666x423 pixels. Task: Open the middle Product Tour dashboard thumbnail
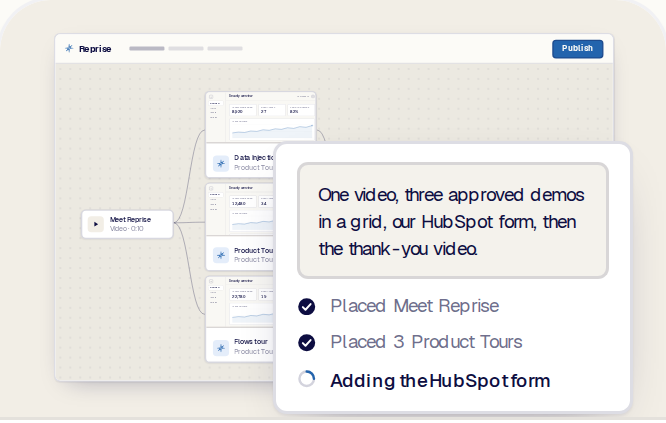click(240, 210)
